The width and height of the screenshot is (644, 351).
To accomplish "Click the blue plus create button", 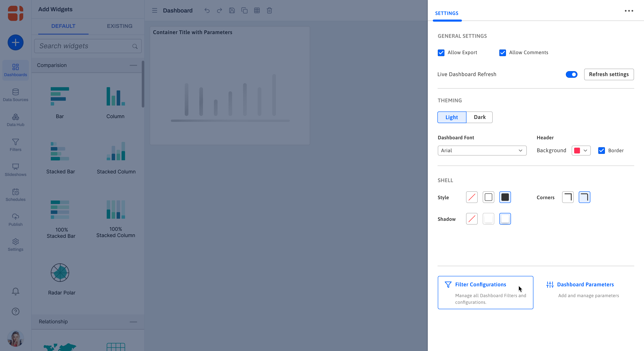I will 16,42.
